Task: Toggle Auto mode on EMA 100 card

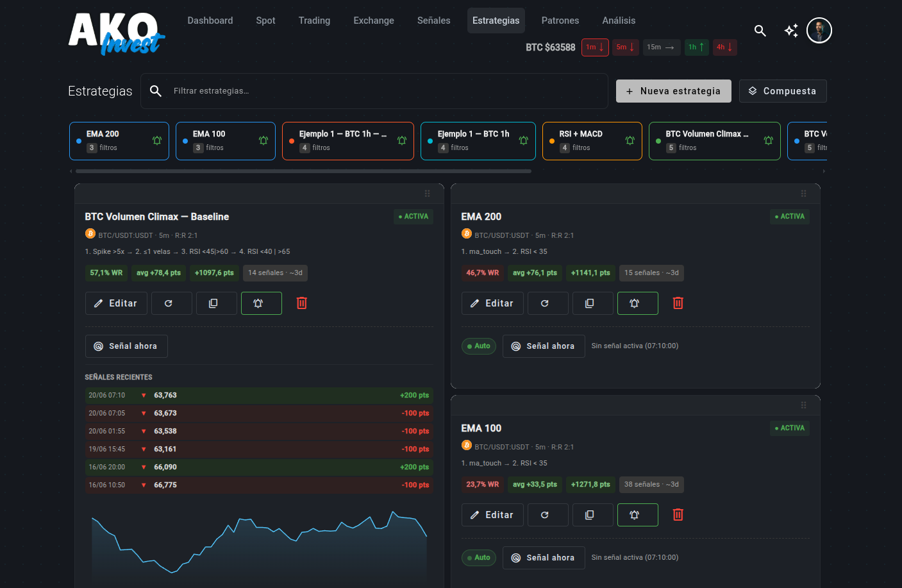Action: click(479, 558)
